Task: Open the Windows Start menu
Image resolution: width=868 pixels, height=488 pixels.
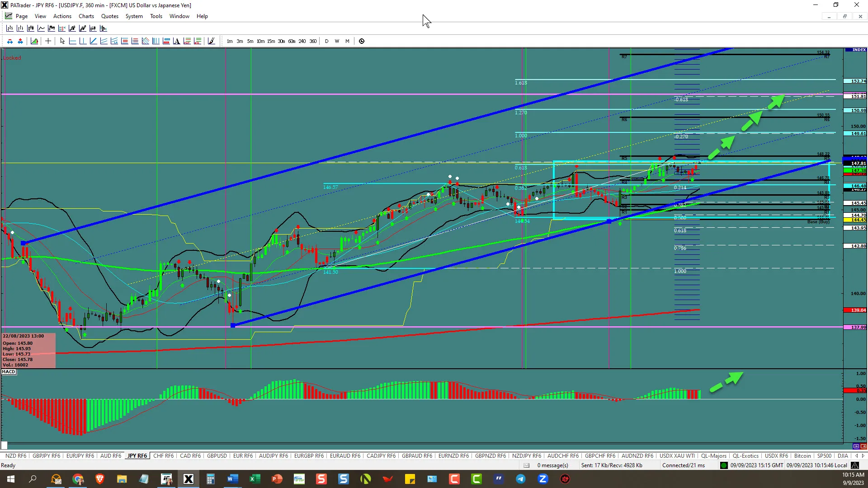Action: [11, 479]
